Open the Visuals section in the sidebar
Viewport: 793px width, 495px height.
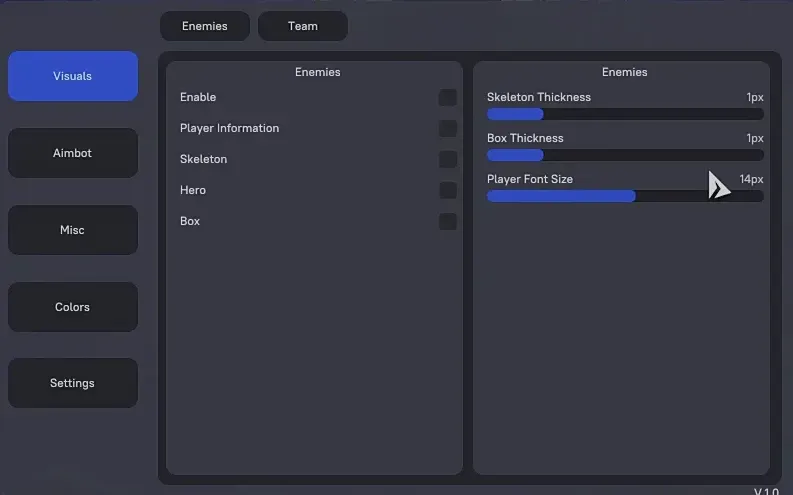pos(73,76)
